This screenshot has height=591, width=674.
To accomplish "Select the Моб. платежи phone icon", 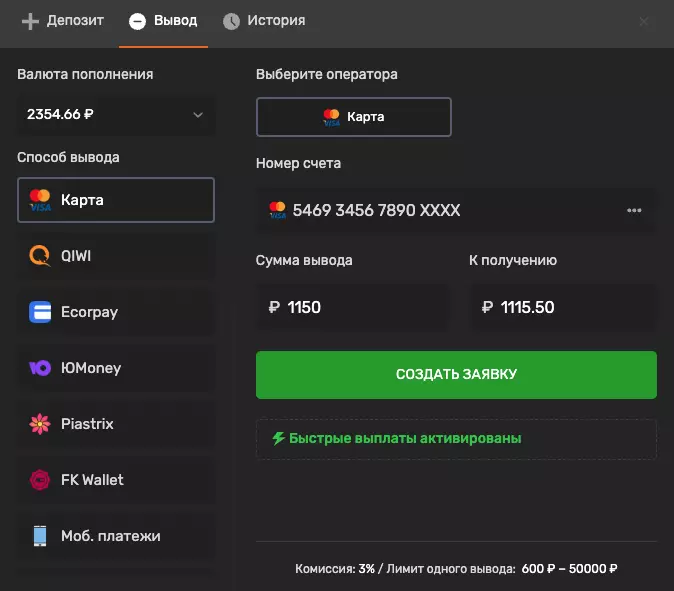I will tap(40, 536).
